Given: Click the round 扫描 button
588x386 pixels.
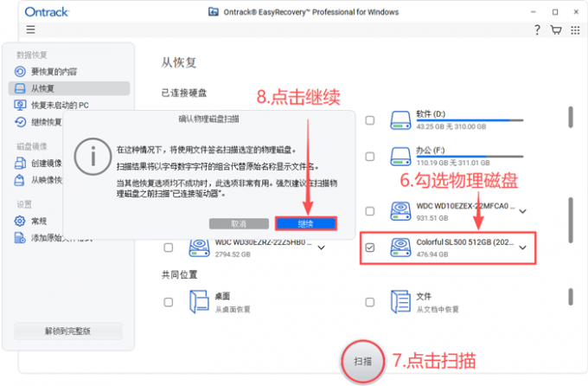Looking at the screenshot, I should [x=362, y=361].
